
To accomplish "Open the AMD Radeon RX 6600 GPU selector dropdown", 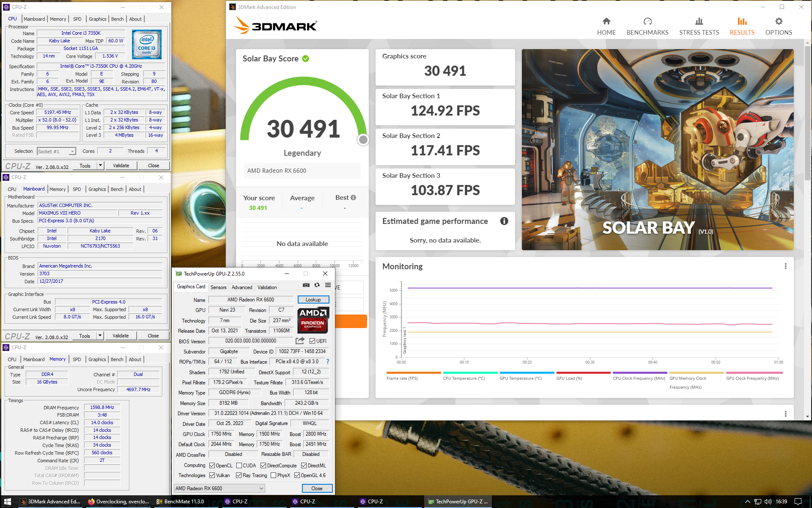I will pyautogui.click(x=219, y=489).
